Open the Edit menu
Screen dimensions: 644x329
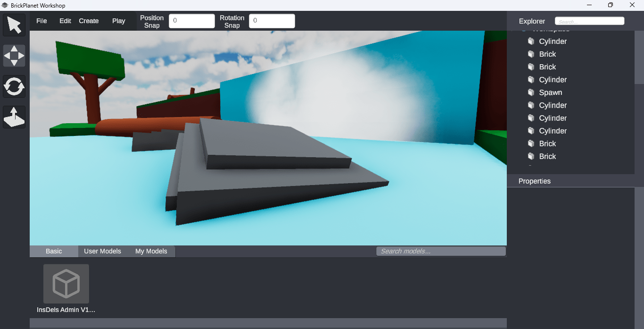[x=65, y=21]
